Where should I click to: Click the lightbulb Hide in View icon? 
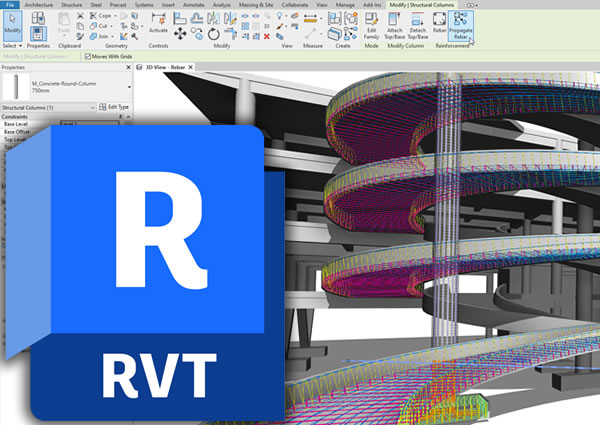[x=280, y=16]
